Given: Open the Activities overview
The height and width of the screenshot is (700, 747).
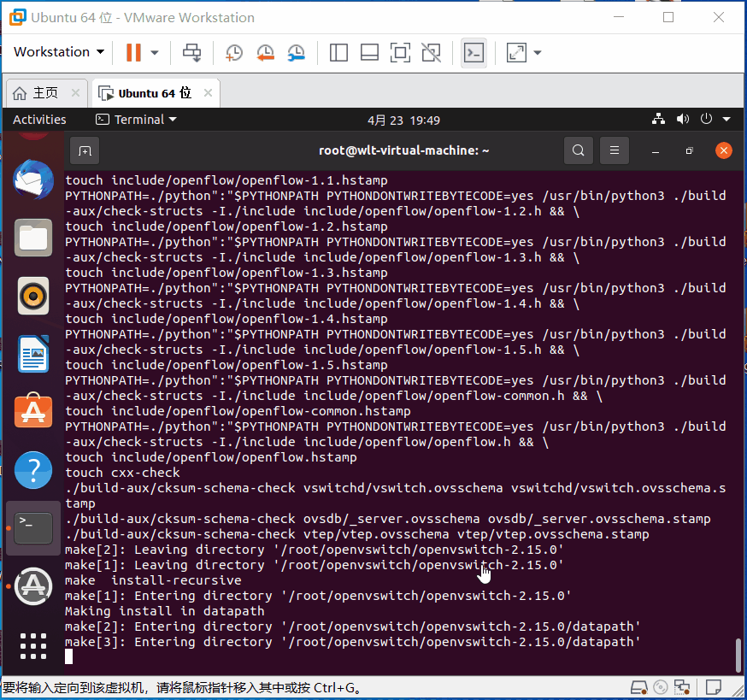Looking at the screenshot, I should point(39,120).
